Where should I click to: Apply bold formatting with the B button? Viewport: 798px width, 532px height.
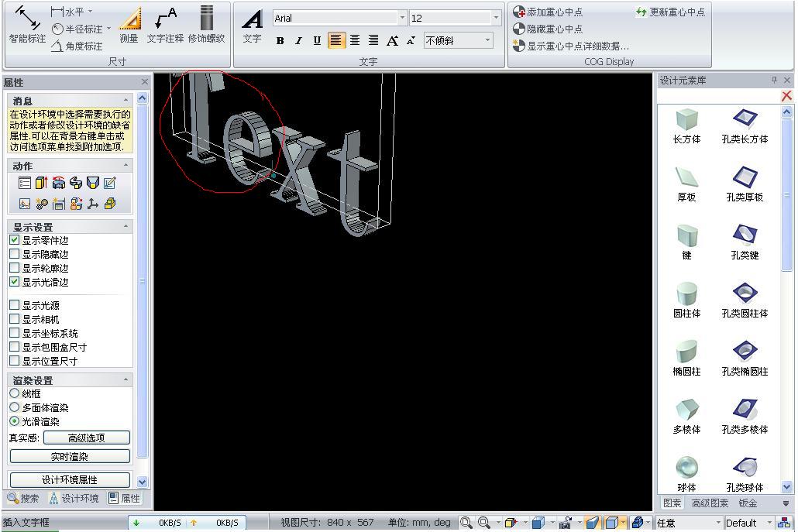280,41
